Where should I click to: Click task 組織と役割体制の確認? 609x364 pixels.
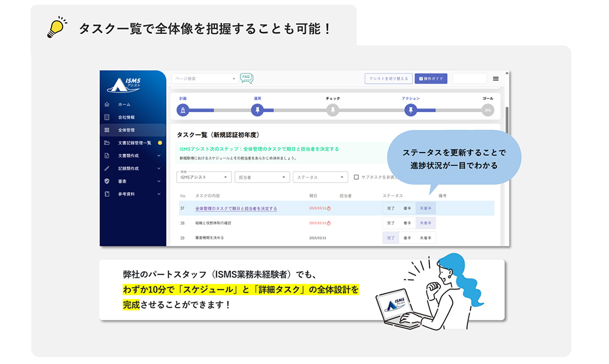(213, 223)
